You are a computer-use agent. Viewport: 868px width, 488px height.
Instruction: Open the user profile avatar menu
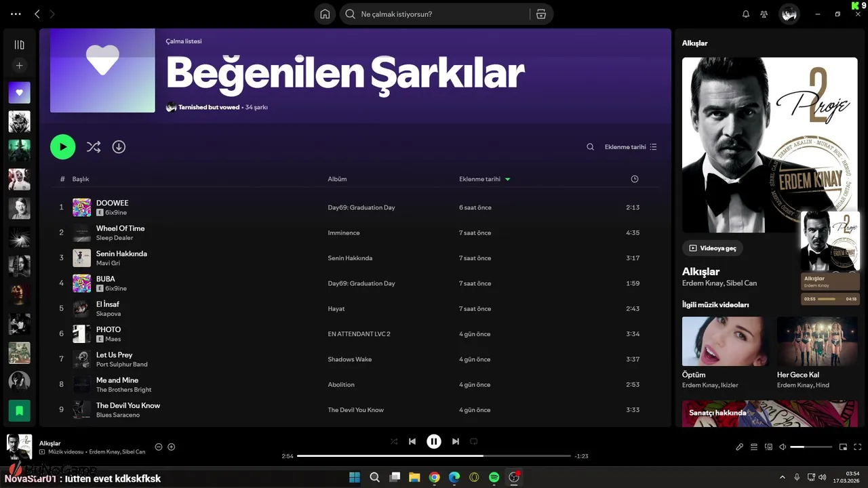coord(789,14)
